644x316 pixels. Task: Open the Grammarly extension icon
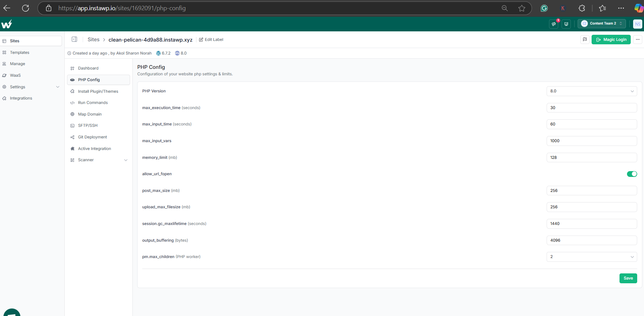544,8
